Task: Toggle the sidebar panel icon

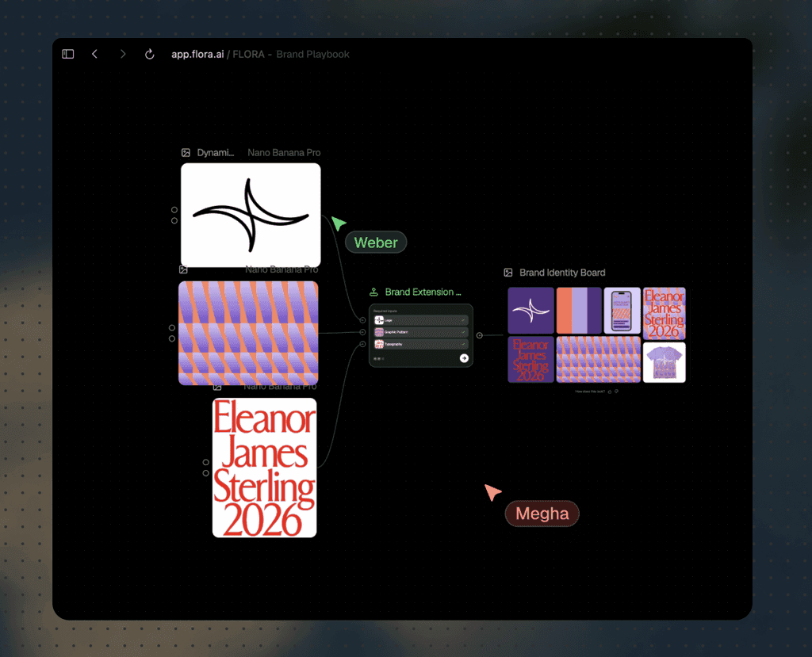Action: pyautogui.click(x=68, y=54)
